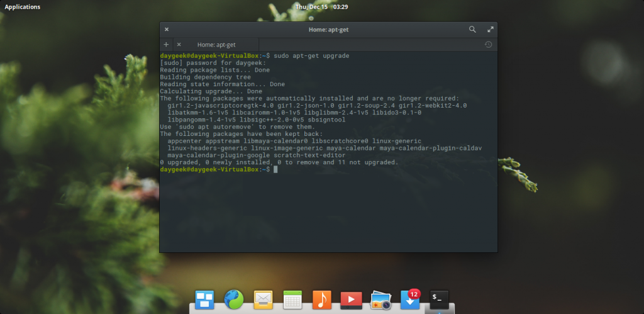Viewport: 644px width, 314px height.
Task: Click 'gir1.2-javascriptcoregtk-4.0' package name
Action: coord(221,106)
